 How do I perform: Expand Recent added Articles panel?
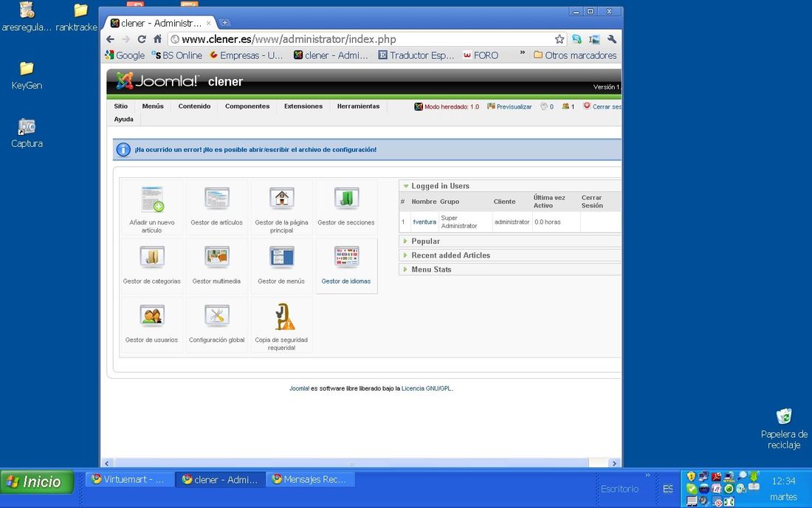pos(406,255)
